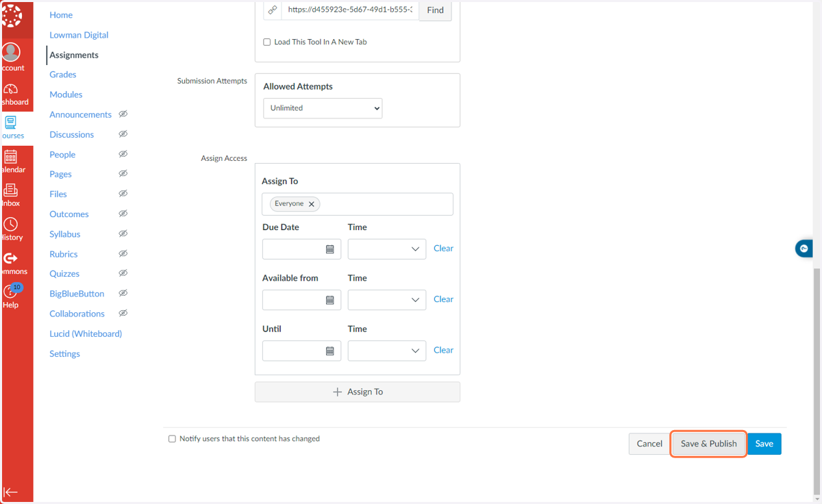Image resolution: width=822 pixels, height=504 pixels.
Task: Collapse the global navigation arrow
Action: click(10, 492)
